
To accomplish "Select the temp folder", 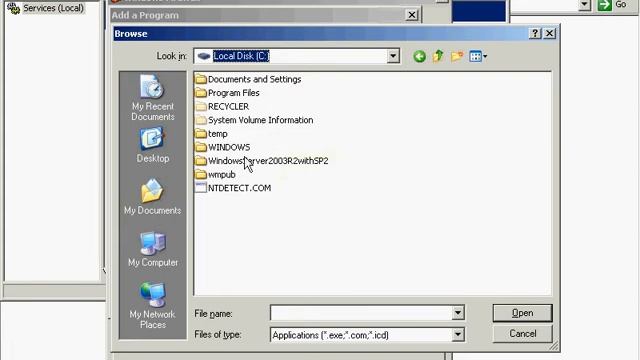I will tap(211, 133).
